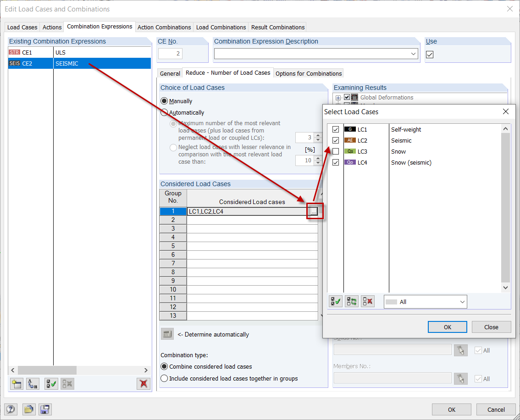Delete the selected combination expression
This screenshot has height=420, width=520.
pyautogui.click(x=143, y=383)
